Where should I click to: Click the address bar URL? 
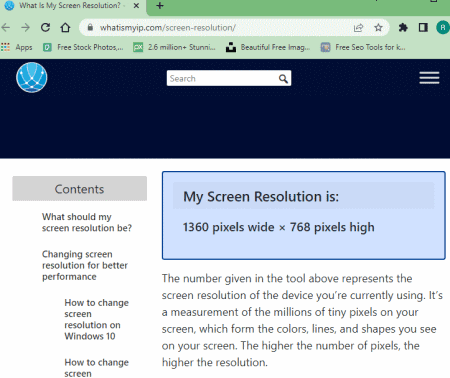coord(168,28)
